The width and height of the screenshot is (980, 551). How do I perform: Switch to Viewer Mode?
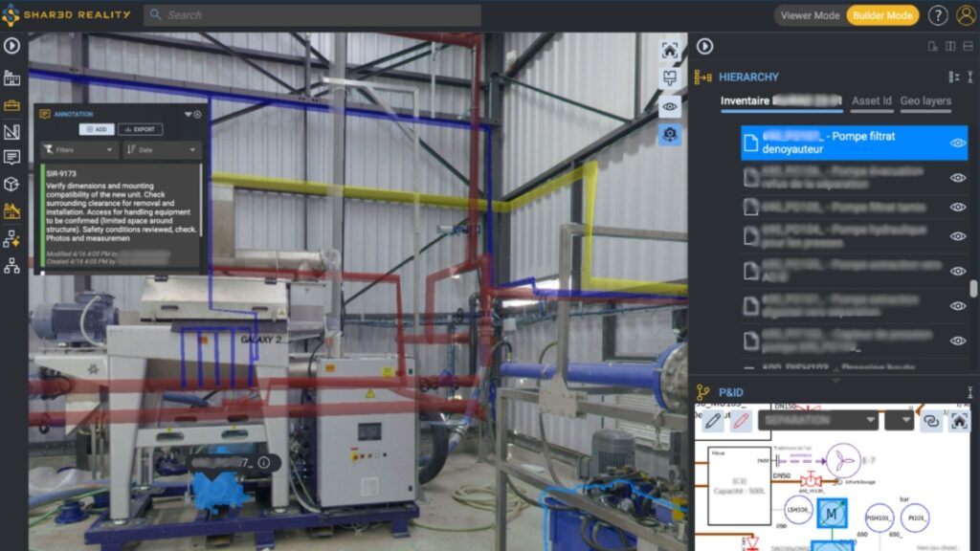click(x=810, y=15)
